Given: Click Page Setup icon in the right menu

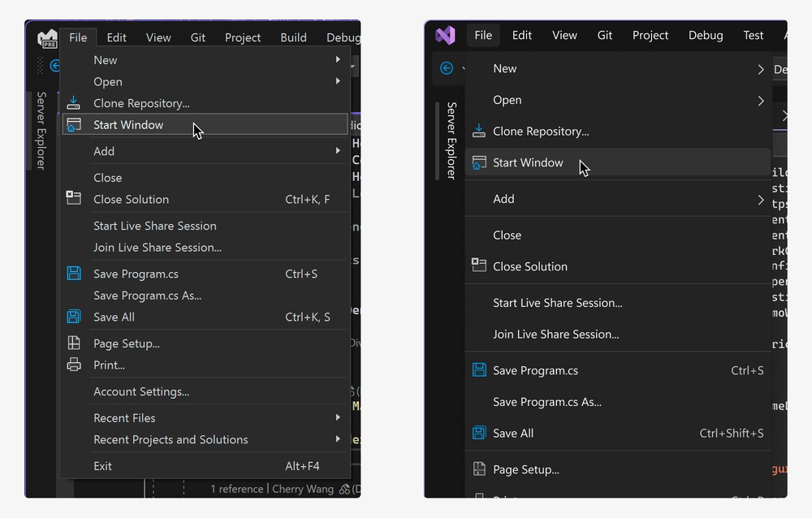Looking at the screenshot, I should (479, 469).
